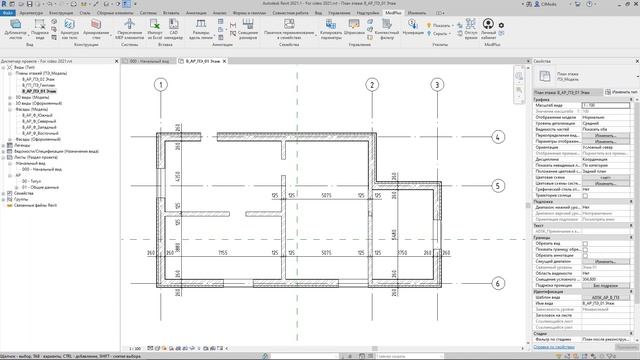Click Копировать параметры tool

[x=331, y=29]
